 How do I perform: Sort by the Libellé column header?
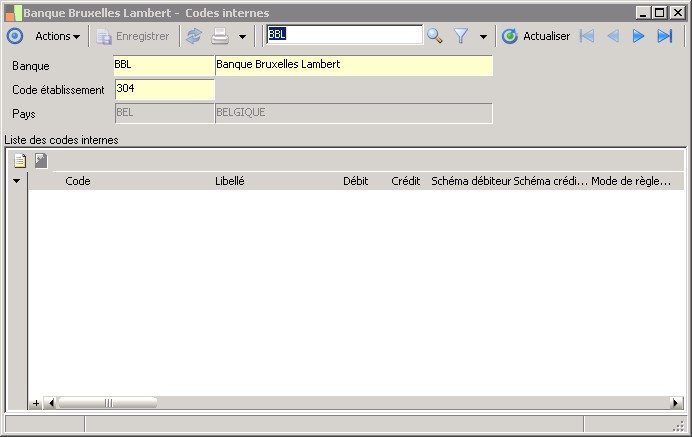(229, 181)
